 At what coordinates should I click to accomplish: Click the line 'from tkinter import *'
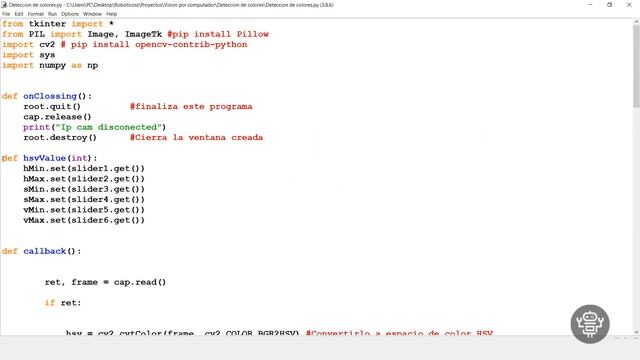[58, 24]
